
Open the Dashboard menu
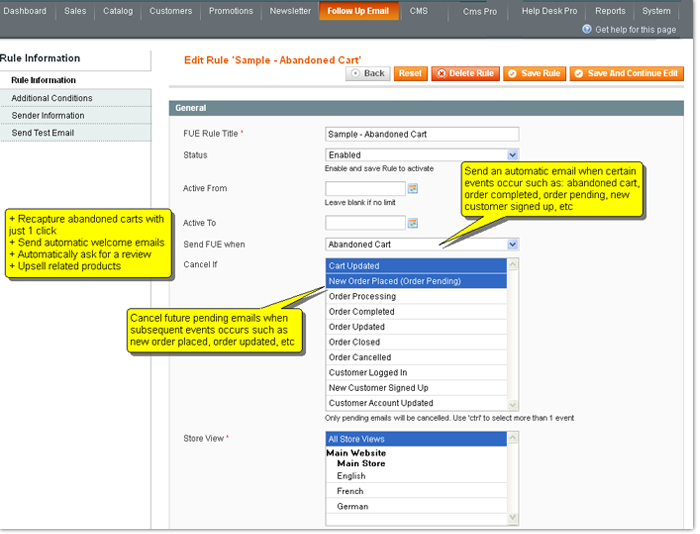coord(25,11)
